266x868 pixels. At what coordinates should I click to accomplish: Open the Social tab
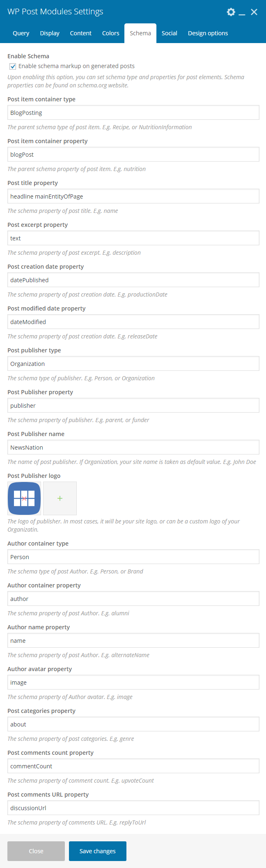click(x=170, y=33)
